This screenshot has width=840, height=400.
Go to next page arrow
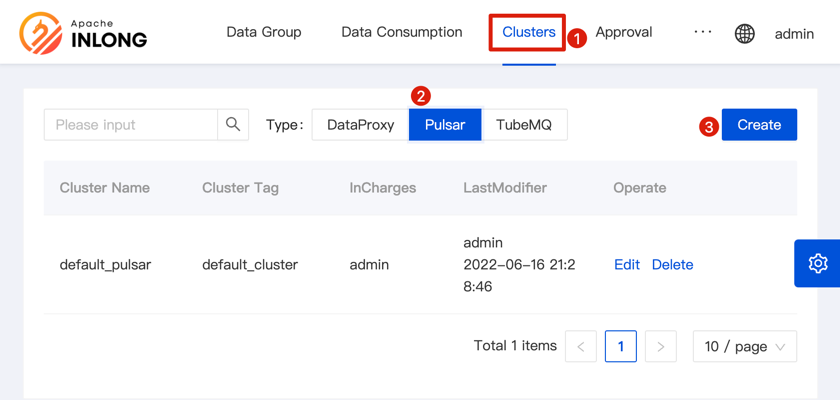660,347
